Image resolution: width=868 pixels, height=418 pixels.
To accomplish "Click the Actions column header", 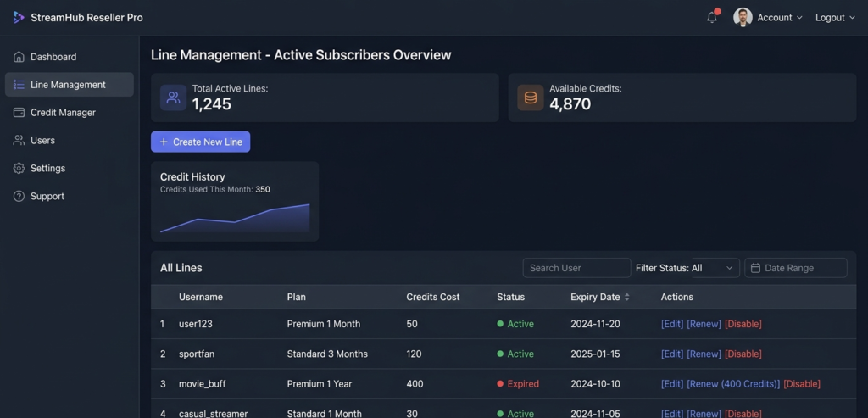I will pyautogui.click(x=676, y=297).
